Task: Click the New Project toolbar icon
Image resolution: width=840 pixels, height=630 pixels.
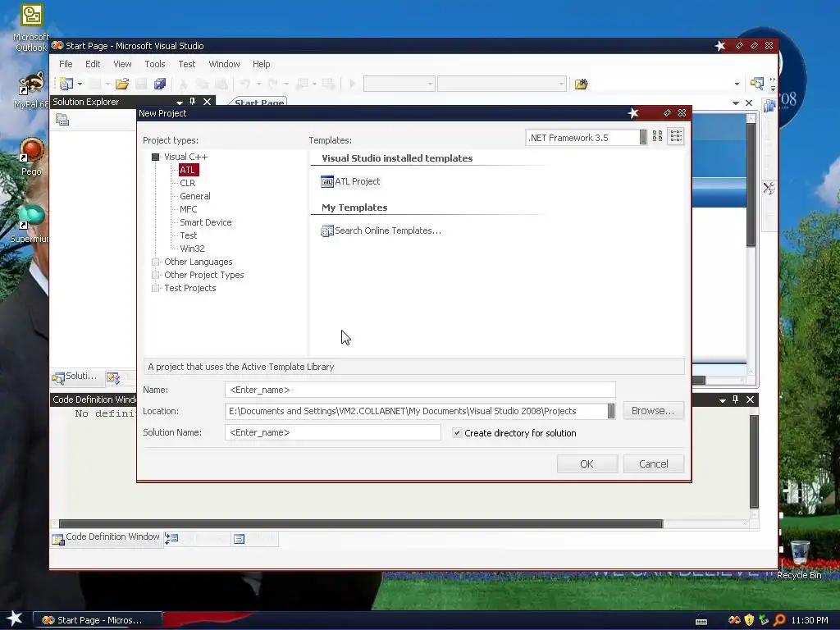Action: 66,84
